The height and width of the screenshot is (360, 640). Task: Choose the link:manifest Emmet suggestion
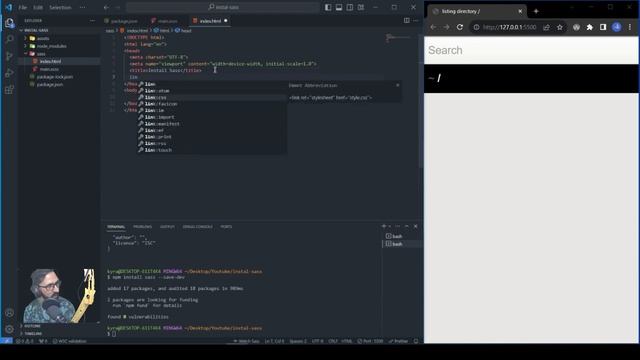click(x=211, y=124)
